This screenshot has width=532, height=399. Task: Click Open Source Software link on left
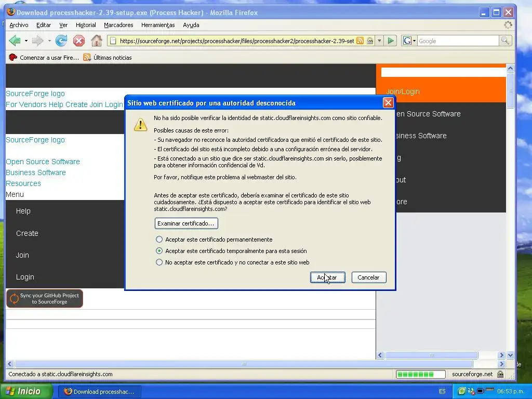coord(43,162)
